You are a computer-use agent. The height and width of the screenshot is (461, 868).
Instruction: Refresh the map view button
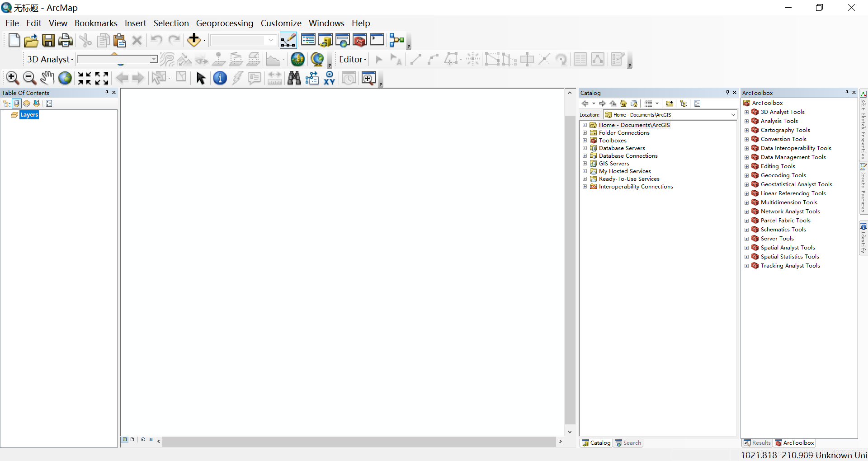click(x=143, y=439)
